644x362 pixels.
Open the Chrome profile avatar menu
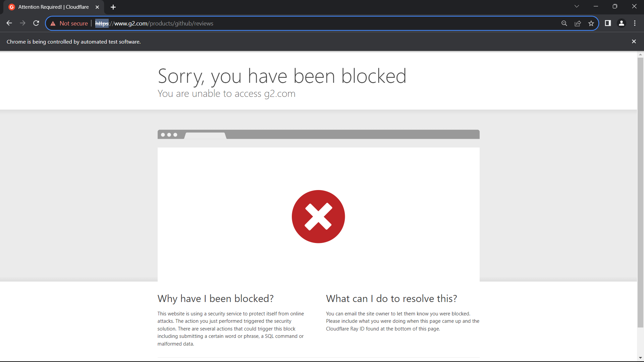tap(621, 23)
